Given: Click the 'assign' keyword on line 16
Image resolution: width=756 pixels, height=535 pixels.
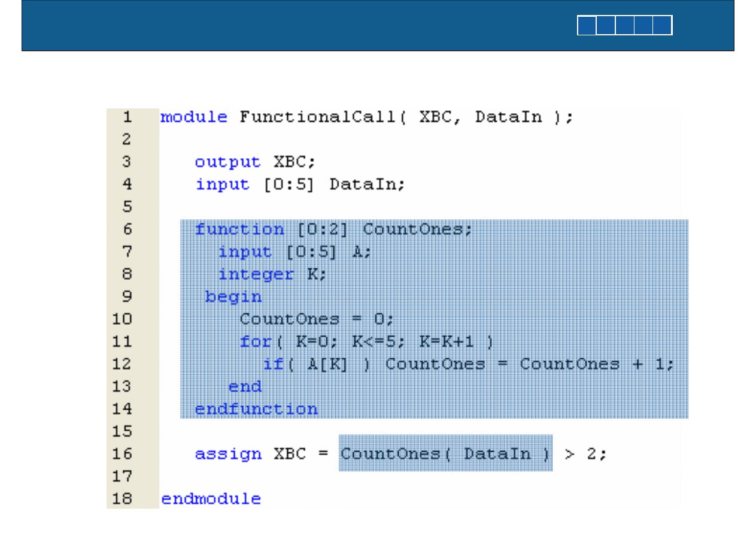Looking at the screenshot, I should click(227, 454).
